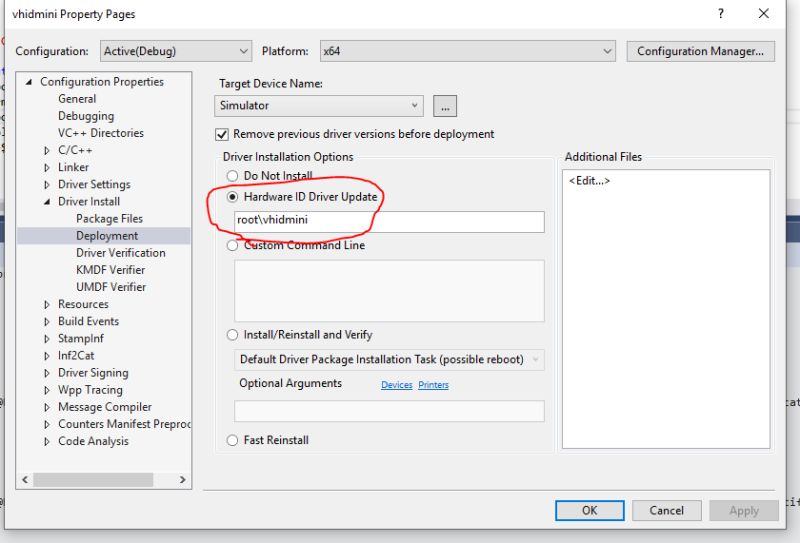Screen dimensions: 800x543
Task: Expand the Build Events tree node
Action: [x=47, y=322]
